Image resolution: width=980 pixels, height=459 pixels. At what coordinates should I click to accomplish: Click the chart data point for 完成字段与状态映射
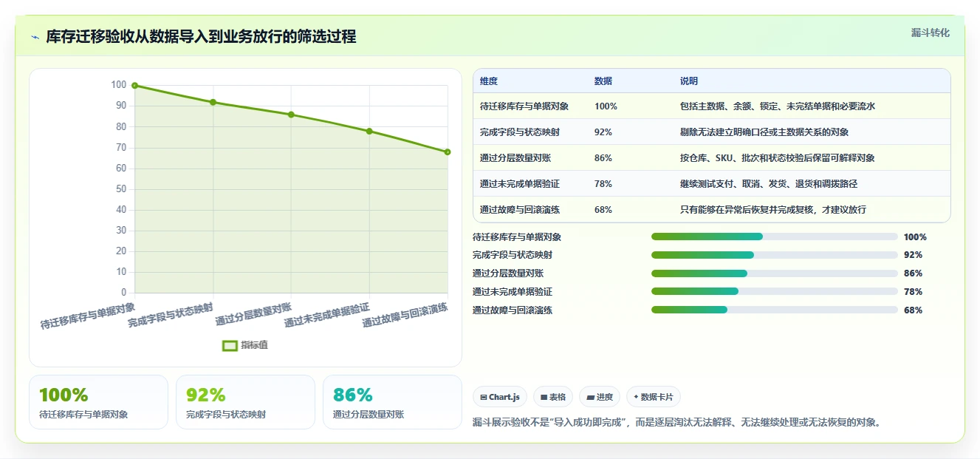click(213, 102)
